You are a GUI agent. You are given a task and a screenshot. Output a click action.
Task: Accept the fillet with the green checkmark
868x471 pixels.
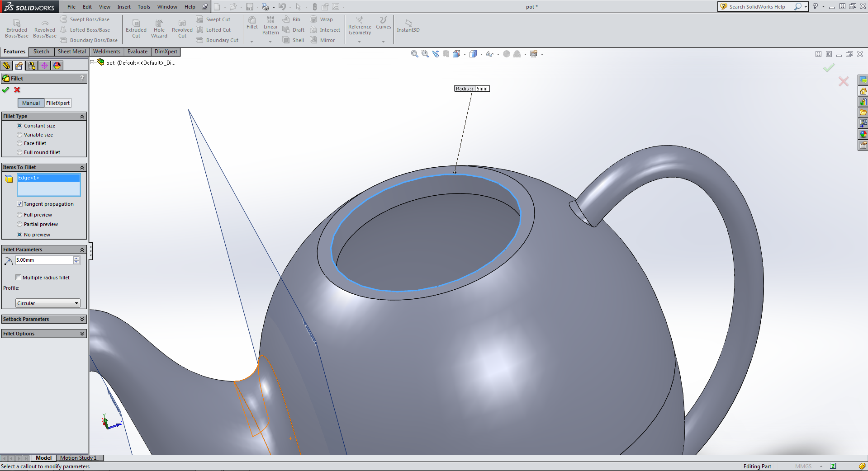[x=5, y=90]
